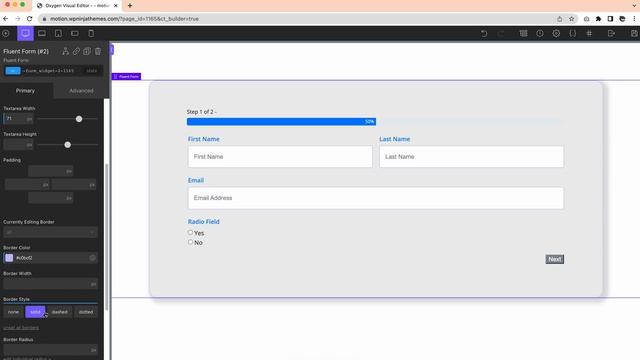
Task: Click the Back to WP exit icon
Action: tap(611, 33)
